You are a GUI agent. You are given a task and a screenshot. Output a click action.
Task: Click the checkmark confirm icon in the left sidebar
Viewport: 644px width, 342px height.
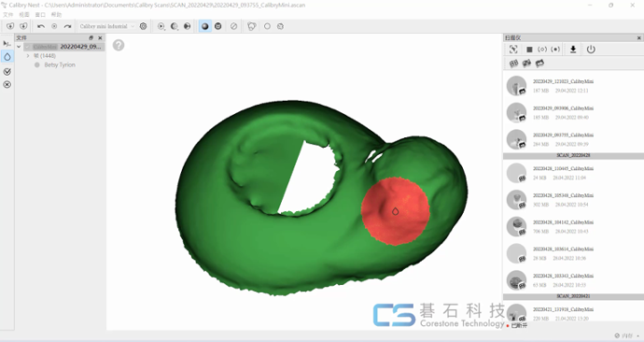click(x=7, y=72)
